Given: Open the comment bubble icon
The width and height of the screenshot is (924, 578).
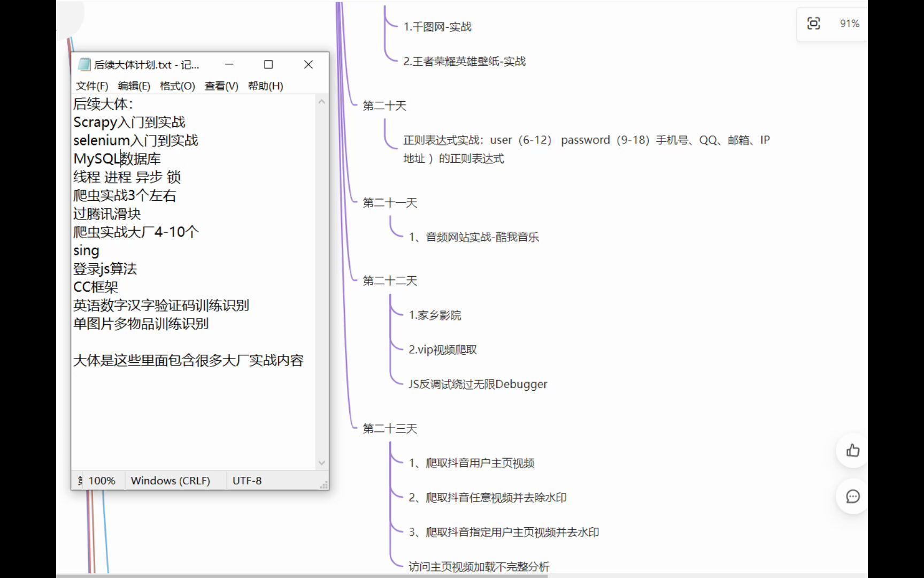Looking at the screenshot, I should [852, 497].
